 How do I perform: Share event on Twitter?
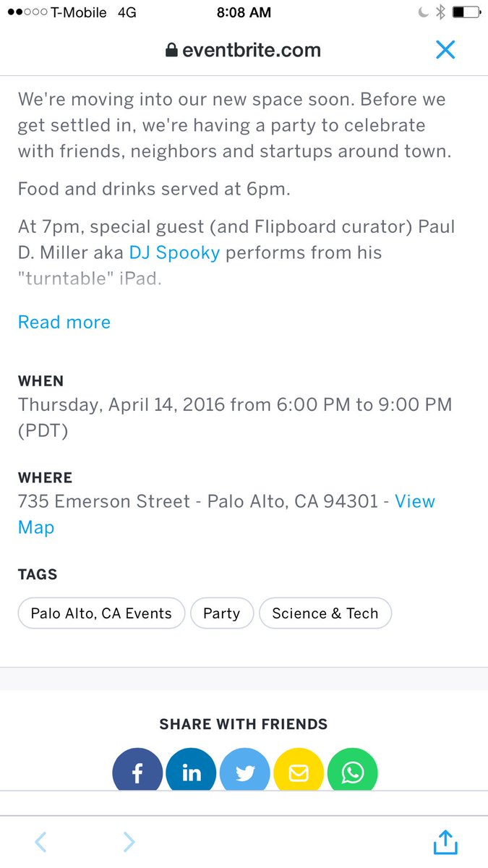245,770
